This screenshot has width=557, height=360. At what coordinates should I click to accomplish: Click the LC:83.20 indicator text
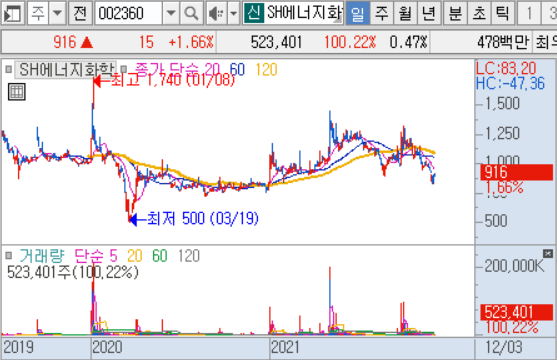506,68
